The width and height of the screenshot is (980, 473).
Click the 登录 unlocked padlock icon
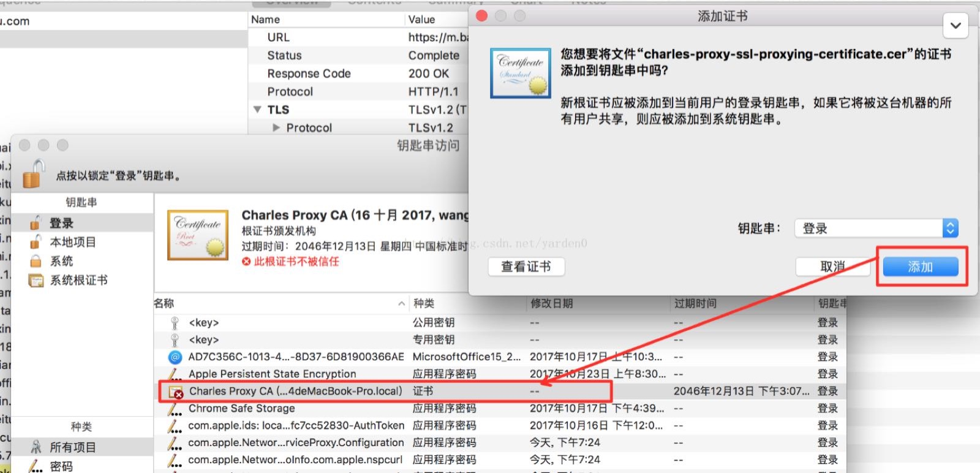[x=36, y=223]
